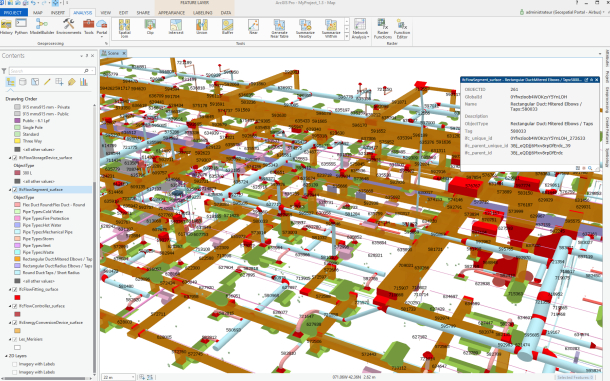Run the Spatial Join tool
610x381 pixels.
124,28
